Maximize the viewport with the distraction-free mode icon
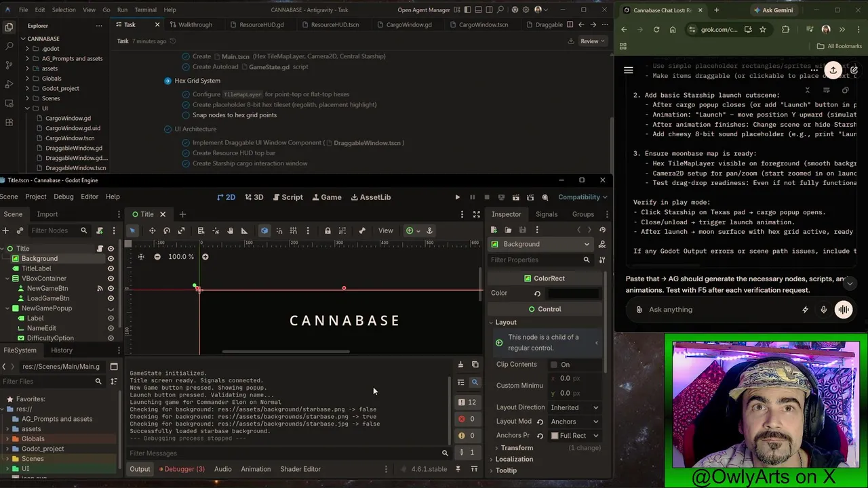 pos(477,214)
